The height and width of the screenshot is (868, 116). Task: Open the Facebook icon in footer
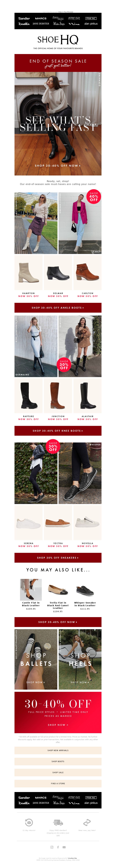coord(58,847)
